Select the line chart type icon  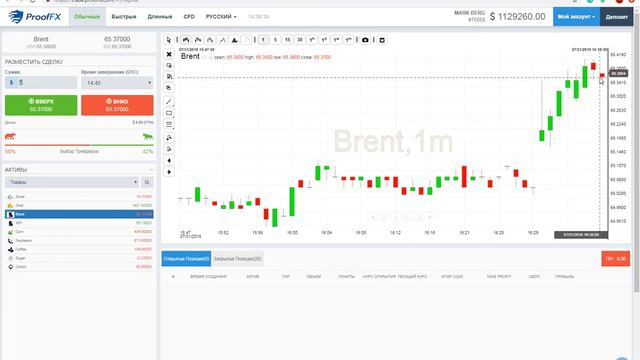pos(222,40)
